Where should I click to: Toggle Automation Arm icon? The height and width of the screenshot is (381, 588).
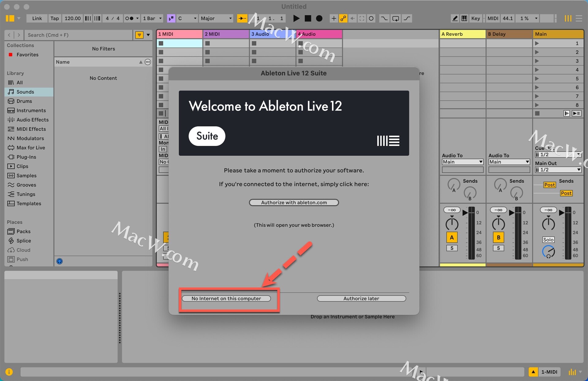coord(343,18)
